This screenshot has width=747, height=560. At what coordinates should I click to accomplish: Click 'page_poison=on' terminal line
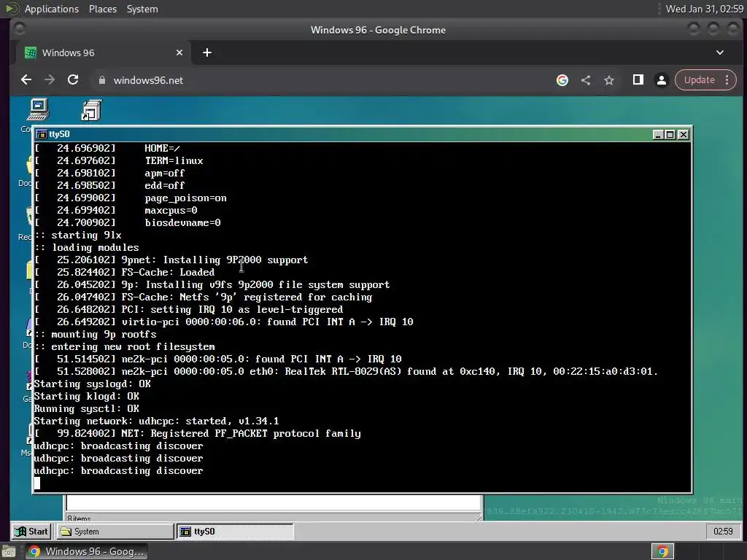[x=186, y=198]
